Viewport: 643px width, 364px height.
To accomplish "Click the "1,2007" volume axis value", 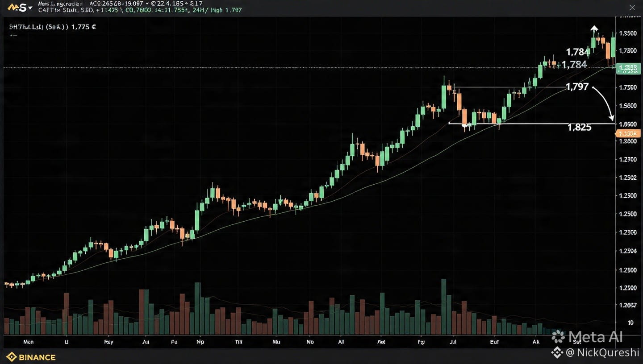I will tap(628, 305).
